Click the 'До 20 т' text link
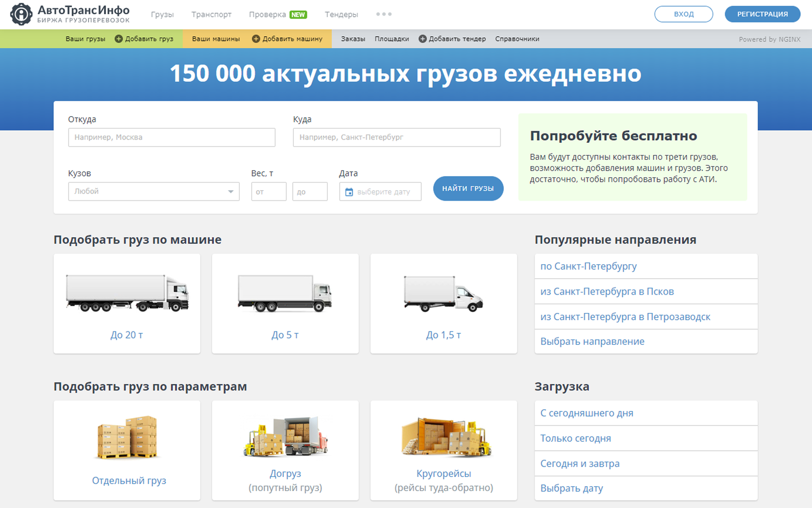812x508 pixels. (x=127, y=335)
